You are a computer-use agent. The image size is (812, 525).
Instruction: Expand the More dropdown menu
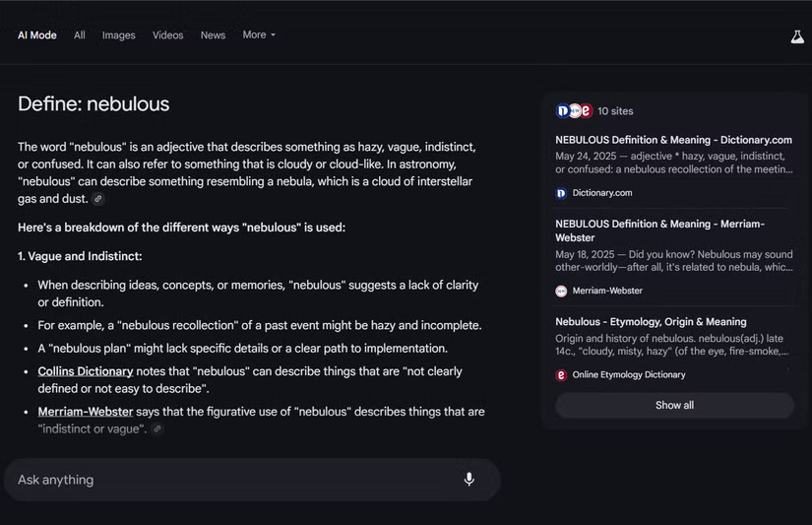pyautogui.click(x=259, y=34)
